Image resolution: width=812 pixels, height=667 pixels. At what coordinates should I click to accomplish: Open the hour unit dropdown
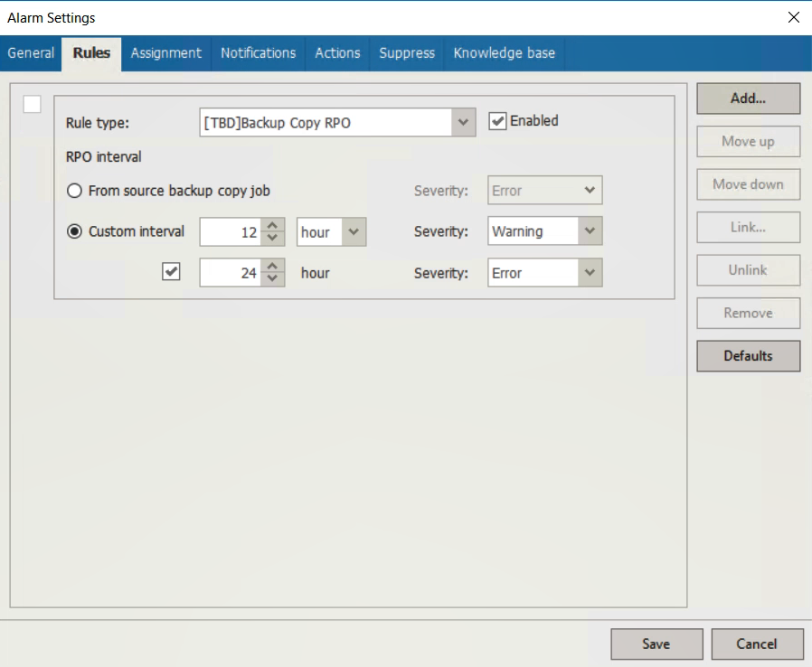pyautogui.click(x=354, y=231)
